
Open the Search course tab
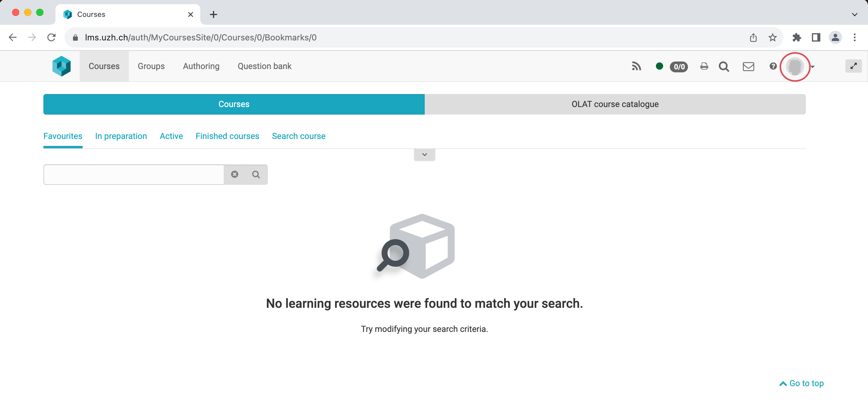pyautogui.click(x=299, y=136)
